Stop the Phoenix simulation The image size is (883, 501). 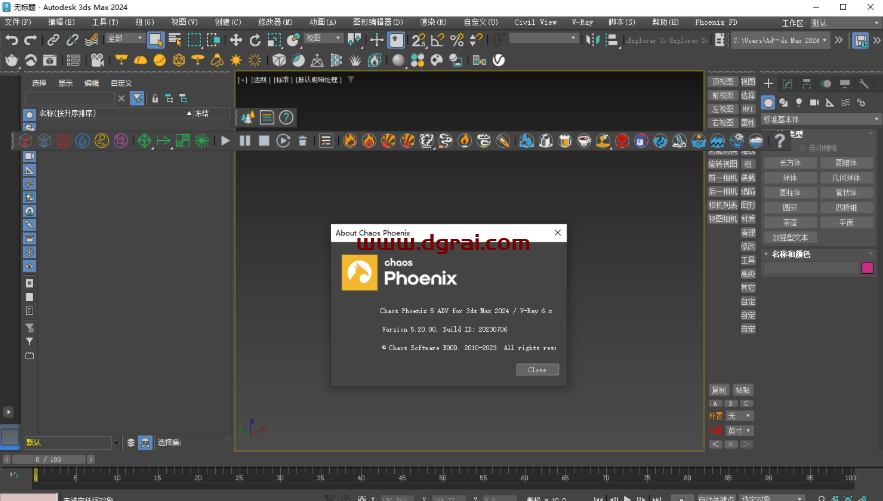[x=264, y=141]
